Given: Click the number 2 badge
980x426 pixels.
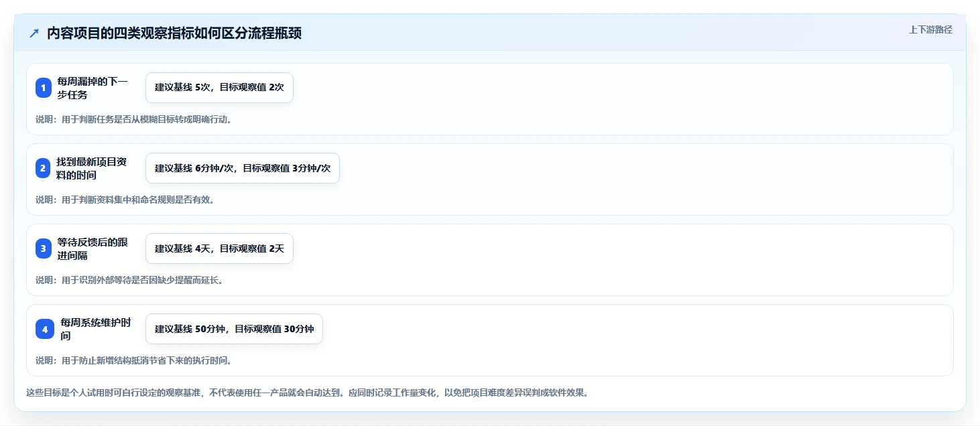Looking at the screenshot, I should [44, 168].
